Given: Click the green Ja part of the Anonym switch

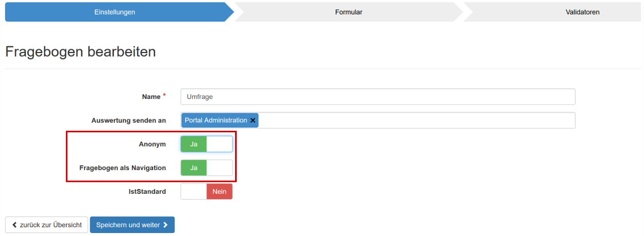Looking at the screenshot, I should (x=194, y=144).
